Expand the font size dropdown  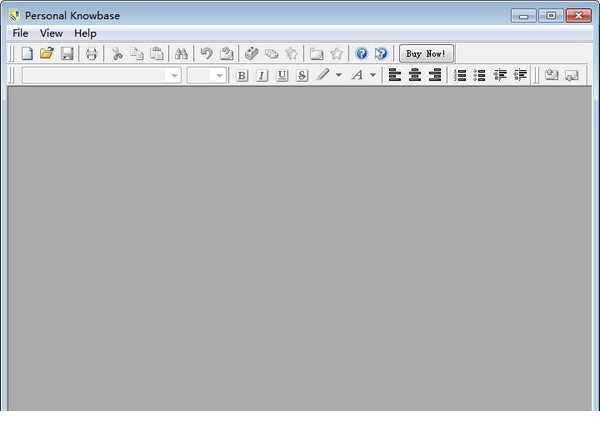click(x=219, y=76)
